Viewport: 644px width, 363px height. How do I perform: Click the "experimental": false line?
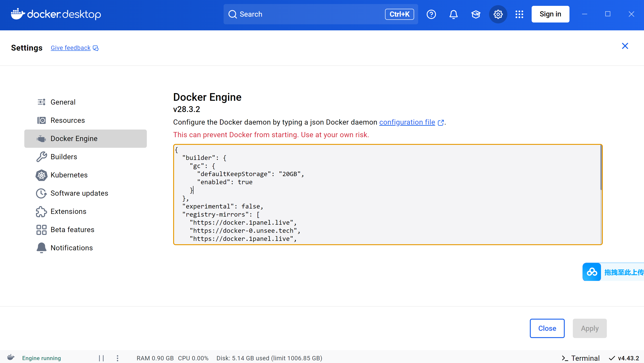pyautogui.click(x=222, y=206)
